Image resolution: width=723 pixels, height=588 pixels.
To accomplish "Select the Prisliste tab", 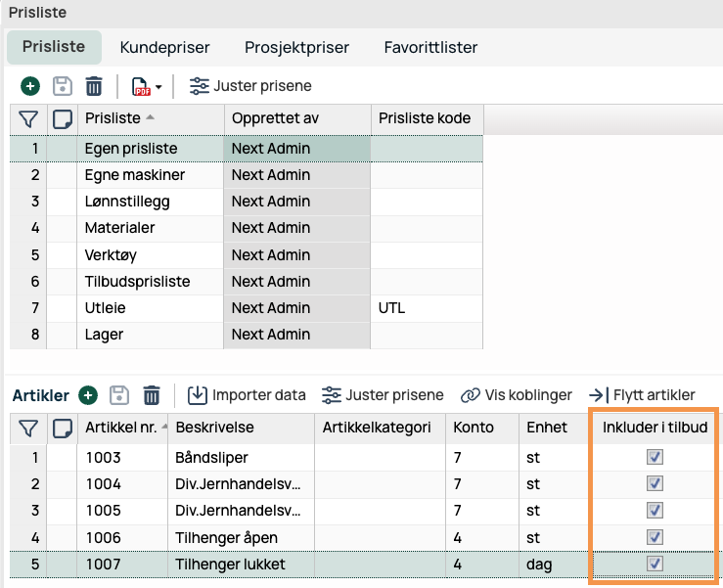I will point(54,47).
